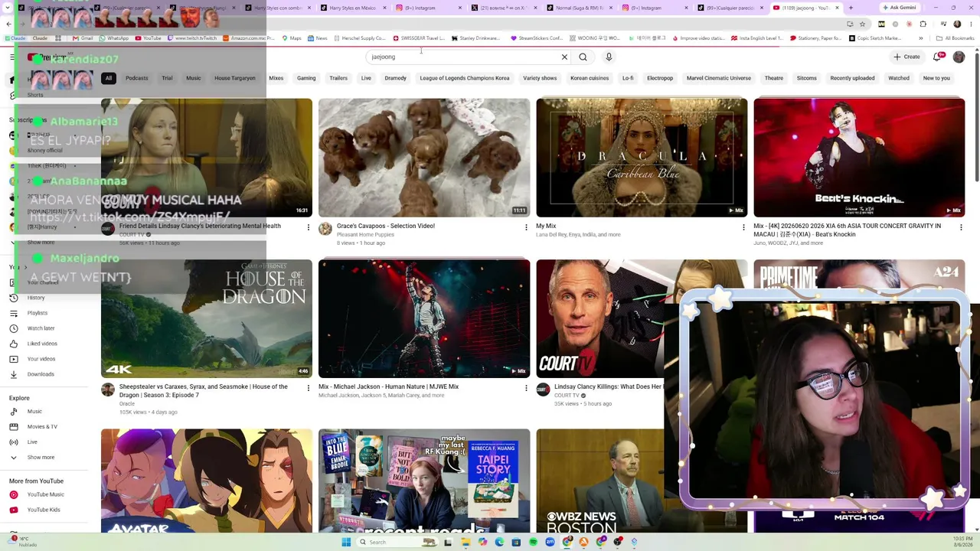
Task: Filter by Podcasts chip
Action: coord(137,78)
